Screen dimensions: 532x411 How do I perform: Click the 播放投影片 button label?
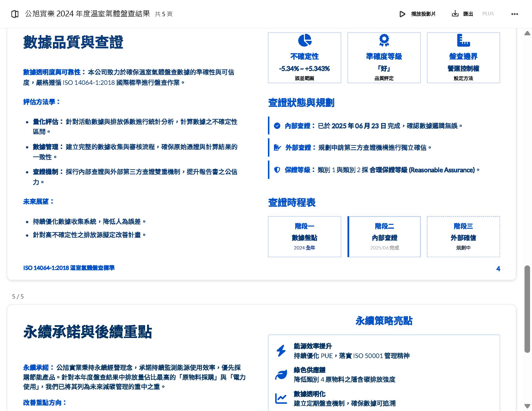pyautogui.click(x=423, y=14)
